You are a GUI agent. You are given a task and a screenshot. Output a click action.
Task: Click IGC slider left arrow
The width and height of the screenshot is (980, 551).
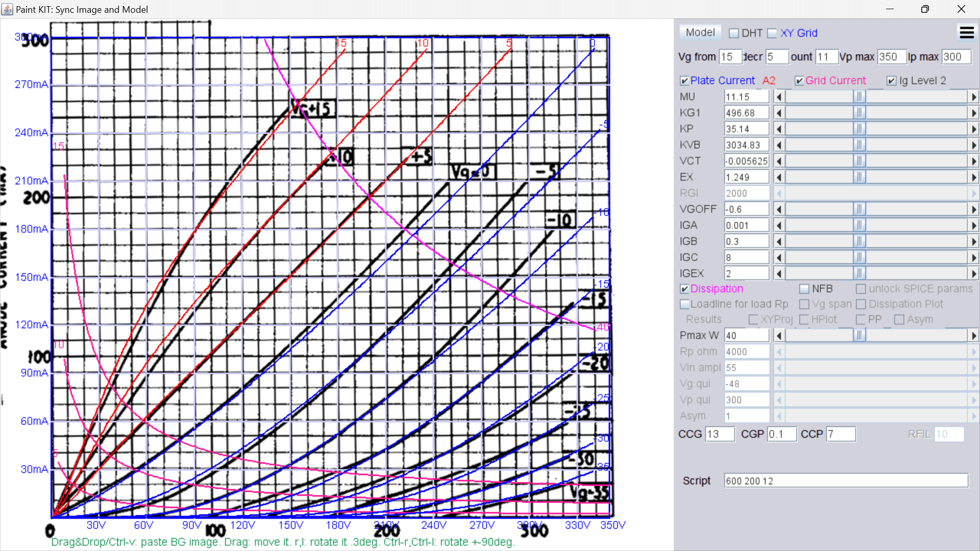pyautogui.click(x=779, y=258)
